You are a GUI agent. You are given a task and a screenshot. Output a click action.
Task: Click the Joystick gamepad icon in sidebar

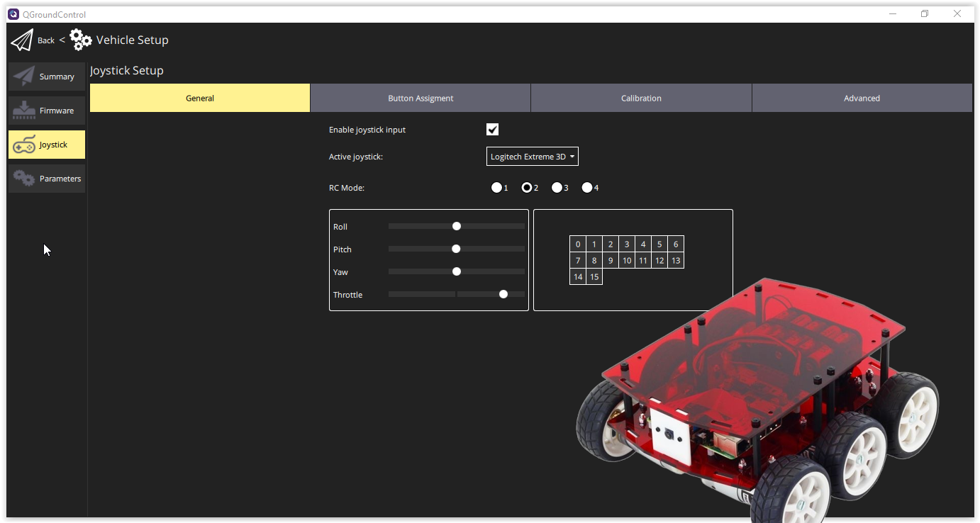click(x=24, y=144)
